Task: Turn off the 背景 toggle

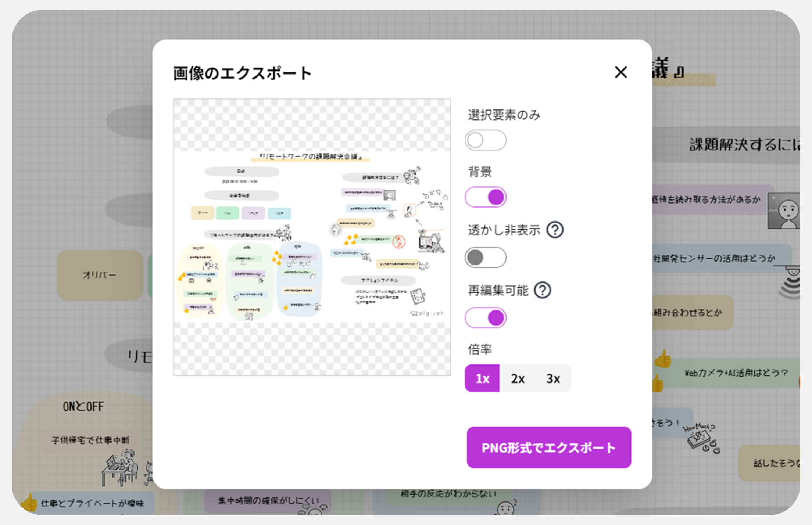Action: pos(485,197)
